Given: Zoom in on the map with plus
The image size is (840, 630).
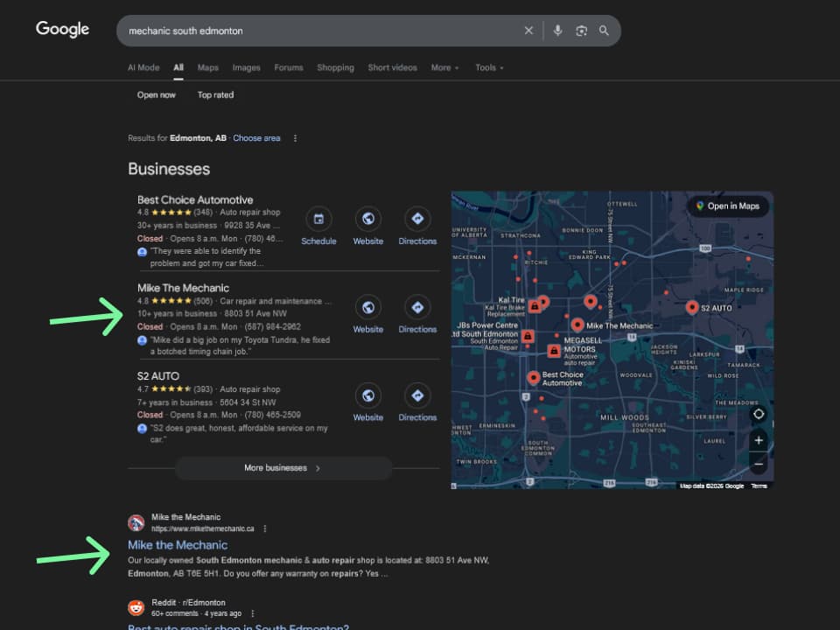Looking at the screenshot, I should (x=759, y=440).
